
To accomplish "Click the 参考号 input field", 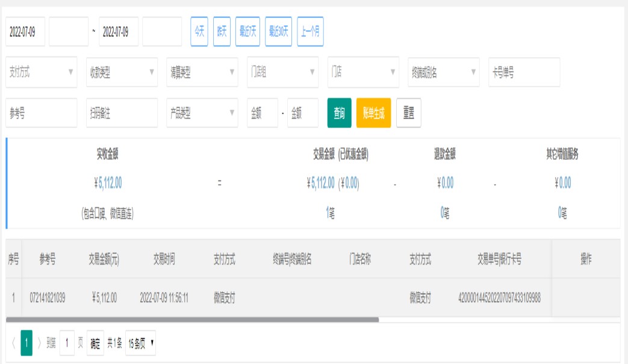I will pos(42,113).
